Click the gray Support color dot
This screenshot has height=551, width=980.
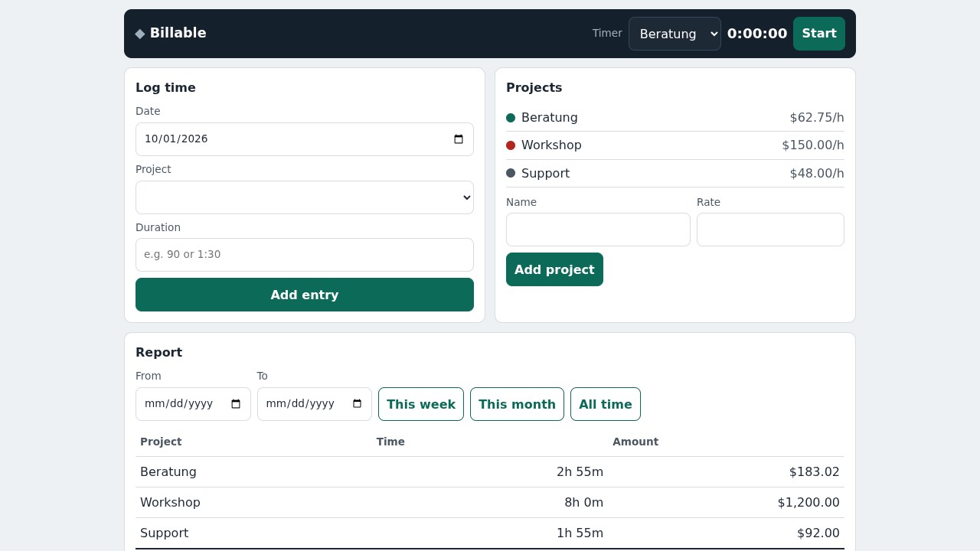pyautogui.click(x=511, y=174)
